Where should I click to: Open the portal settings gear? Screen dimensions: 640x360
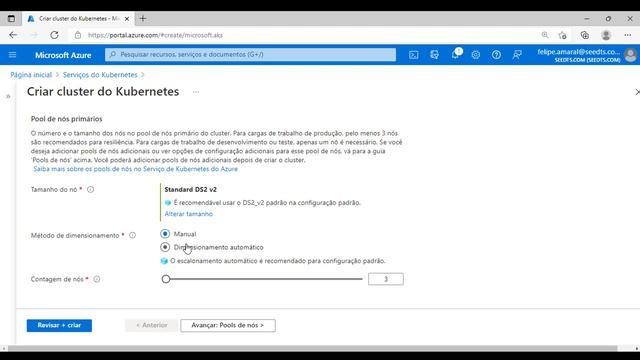(x=476, y=55)
